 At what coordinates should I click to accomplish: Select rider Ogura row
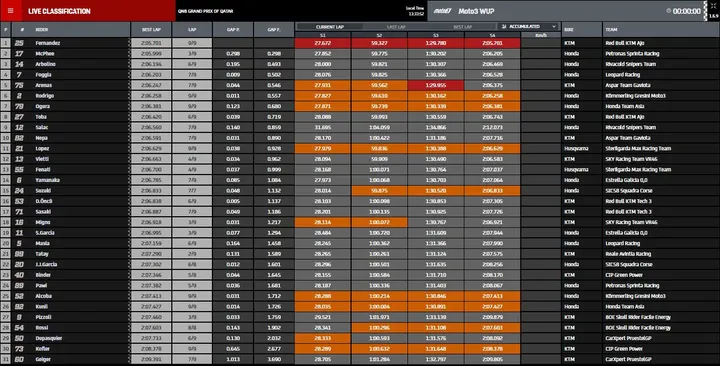360,107
